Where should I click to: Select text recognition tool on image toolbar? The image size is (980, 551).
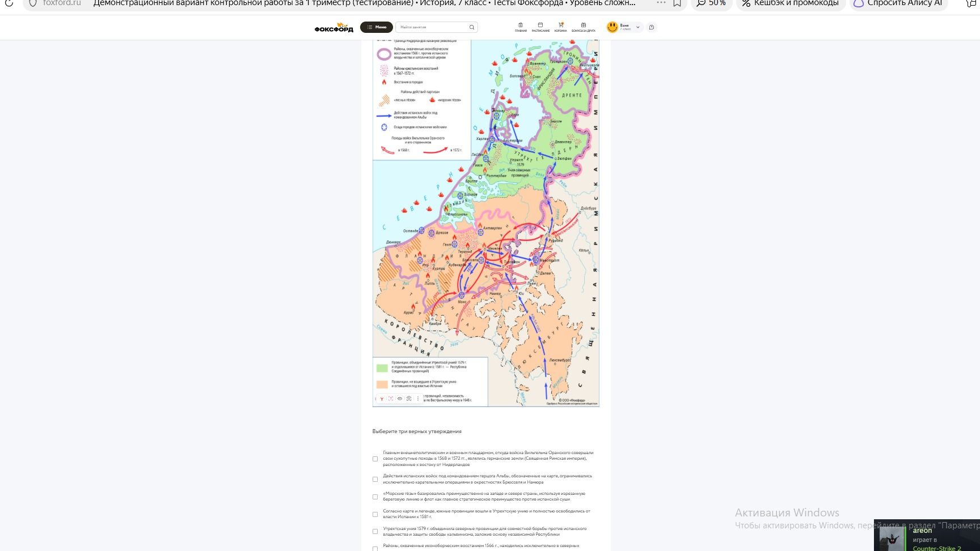tap(391, 399)
